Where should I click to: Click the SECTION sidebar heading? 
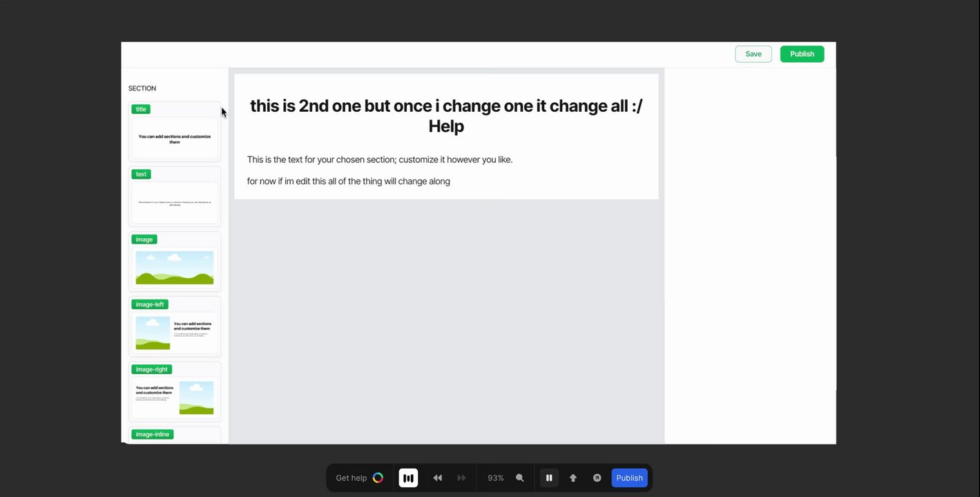click(142, 88)
